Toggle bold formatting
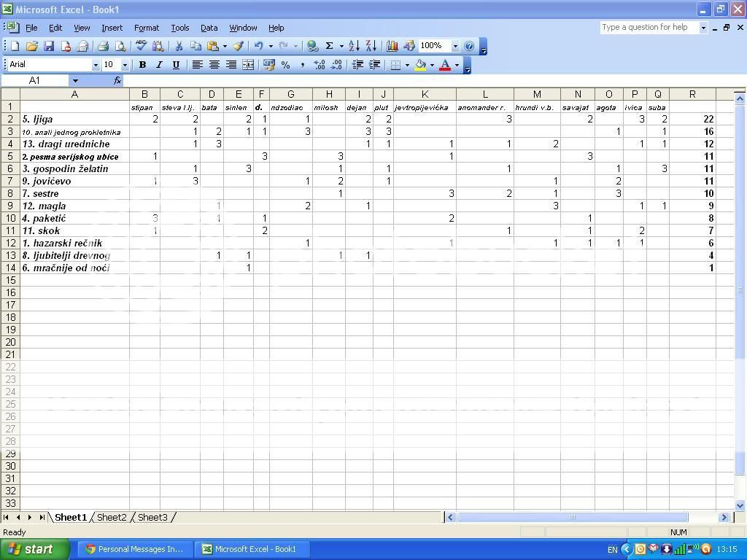This screenshot has width=747, height=560. [142, 65]
